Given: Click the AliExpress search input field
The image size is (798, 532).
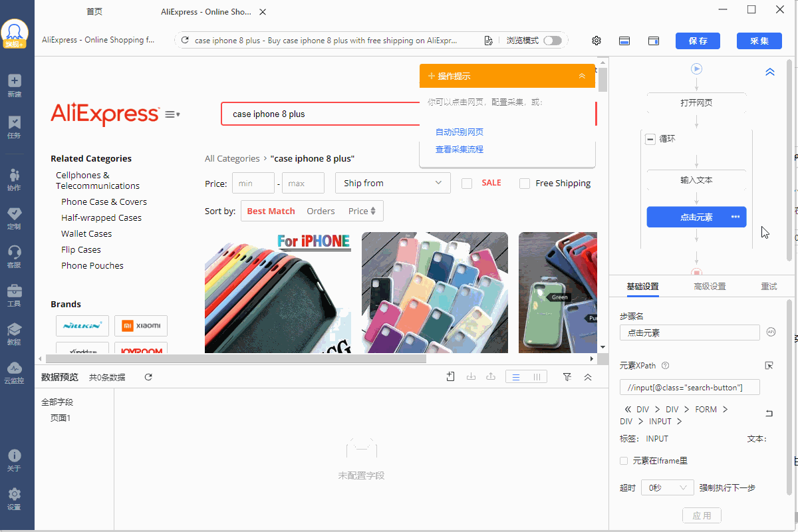Looking at the screenshot, I should 319,114.
